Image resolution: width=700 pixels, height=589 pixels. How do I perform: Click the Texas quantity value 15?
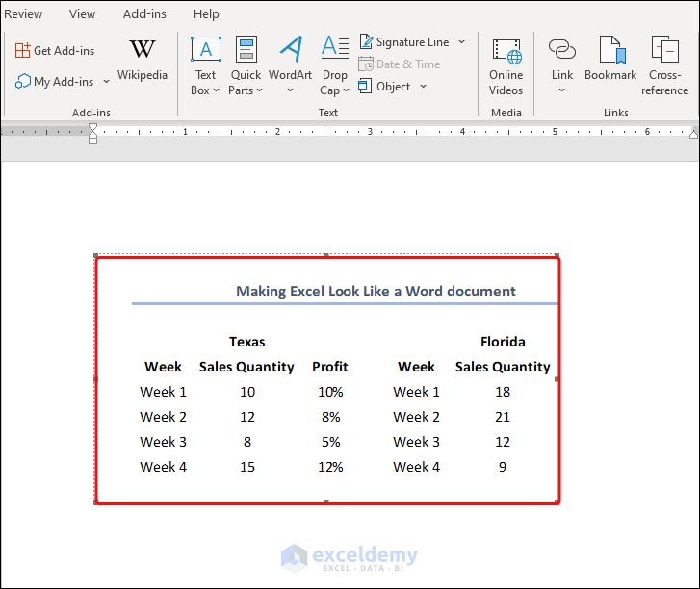(x=247, y=467)
